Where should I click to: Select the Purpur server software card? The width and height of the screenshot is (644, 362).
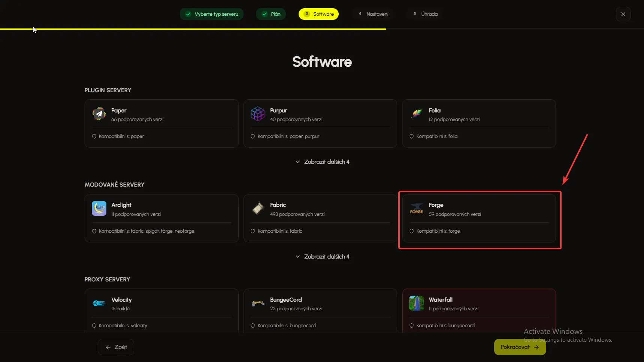coord(320,123)
